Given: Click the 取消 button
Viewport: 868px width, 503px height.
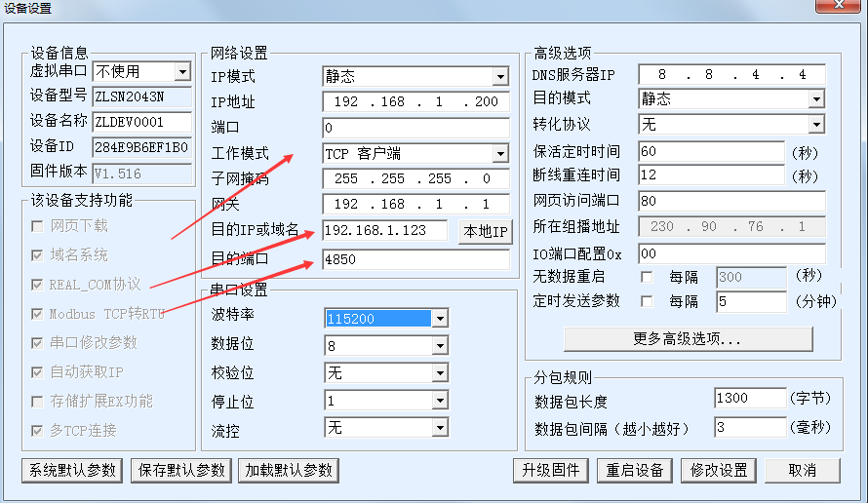Looking at the screenshot, I should coord(802,470).
